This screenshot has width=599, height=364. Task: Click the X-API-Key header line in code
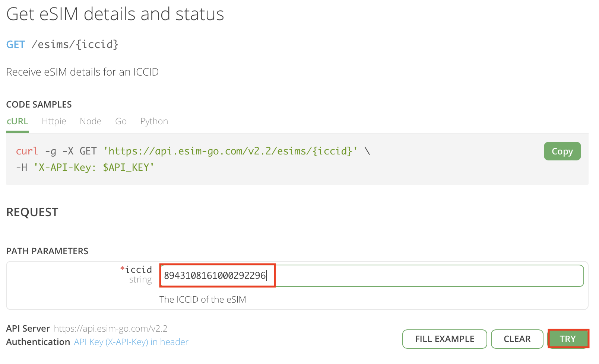point(85,167)
